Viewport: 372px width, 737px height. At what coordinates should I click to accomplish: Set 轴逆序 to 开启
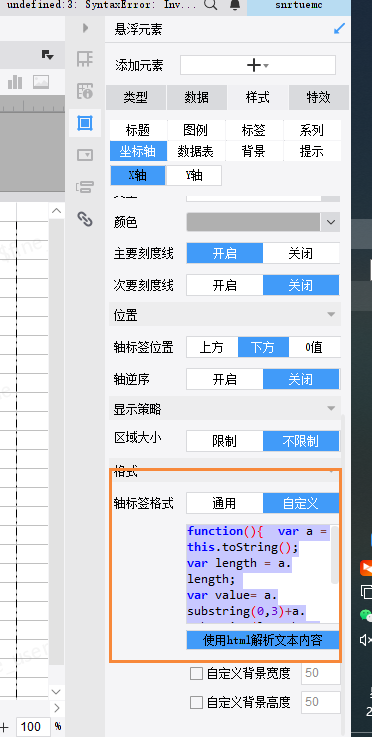[x=225, y=379]
